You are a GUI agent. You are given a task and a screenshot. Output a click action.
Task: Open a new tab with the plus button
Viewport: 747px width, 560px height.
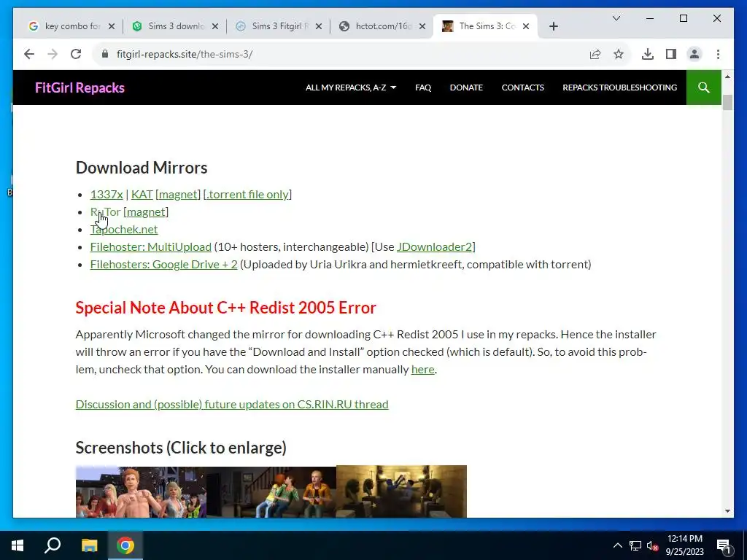pos(553,26)
